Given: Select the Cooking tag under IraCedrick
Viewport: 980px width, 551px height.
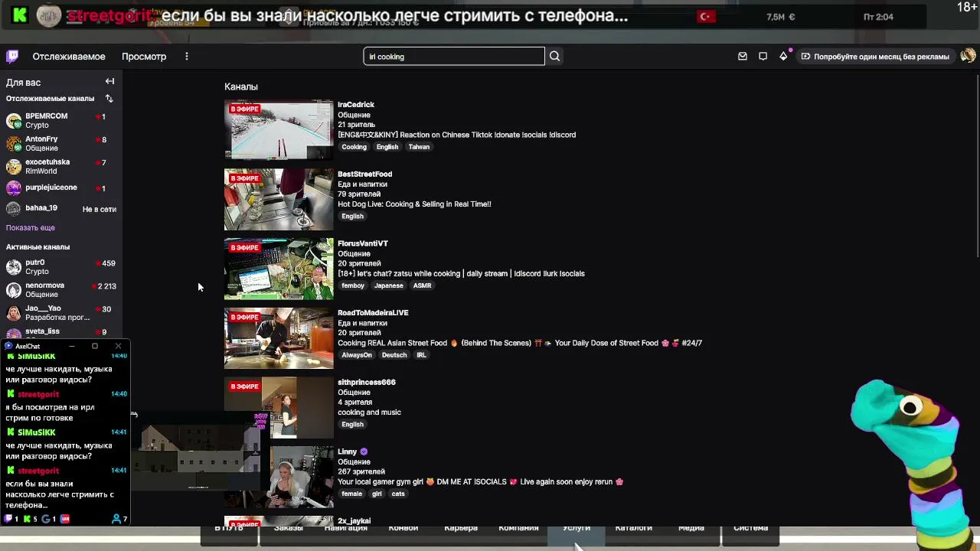Looking at the screenshot, I should 354,147.
